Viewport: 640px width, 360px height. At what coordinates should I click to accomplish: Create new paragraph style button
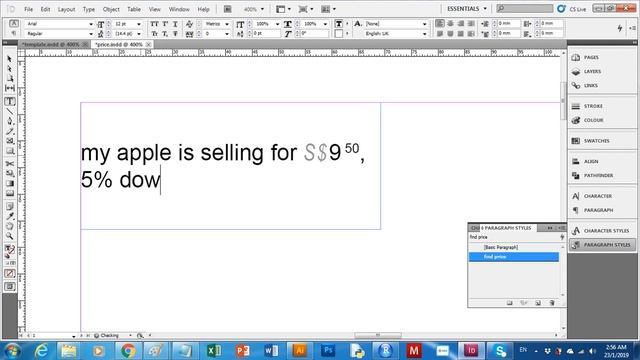(x=538, y=303)
